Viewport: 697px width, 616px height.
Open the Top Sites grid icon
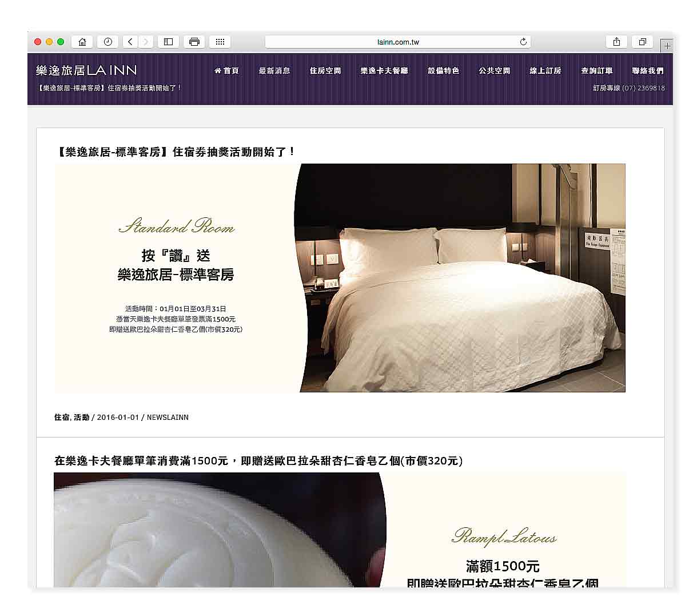click(220, 42)
